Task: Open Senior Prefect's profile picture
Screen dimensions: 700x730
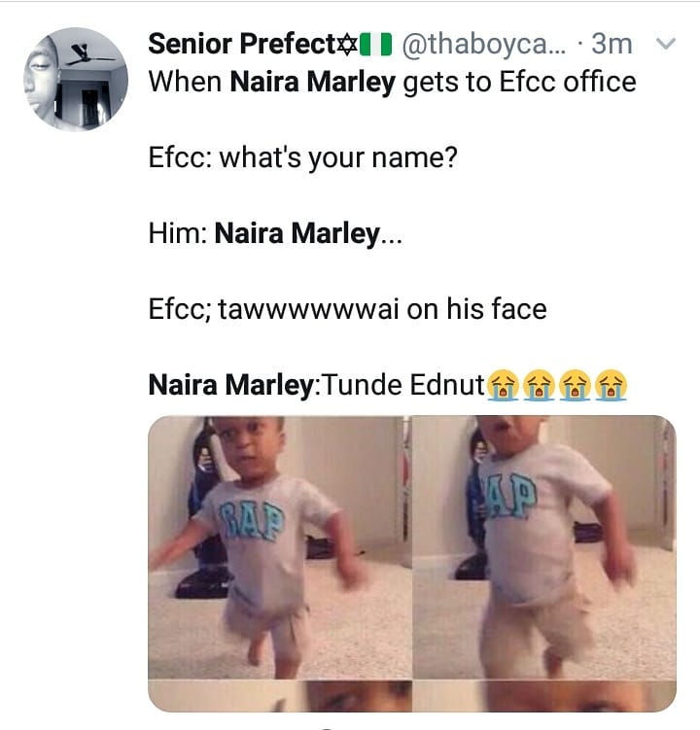Action: [76, 80]
